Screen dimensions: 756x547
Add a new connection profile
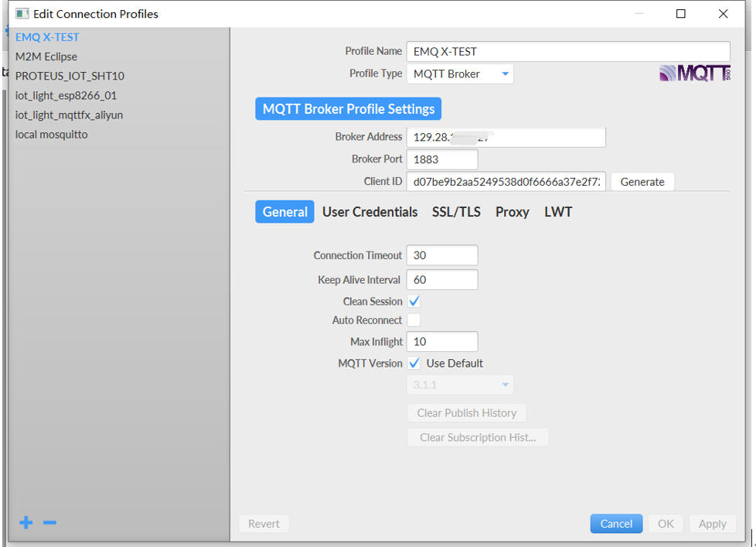26,522
